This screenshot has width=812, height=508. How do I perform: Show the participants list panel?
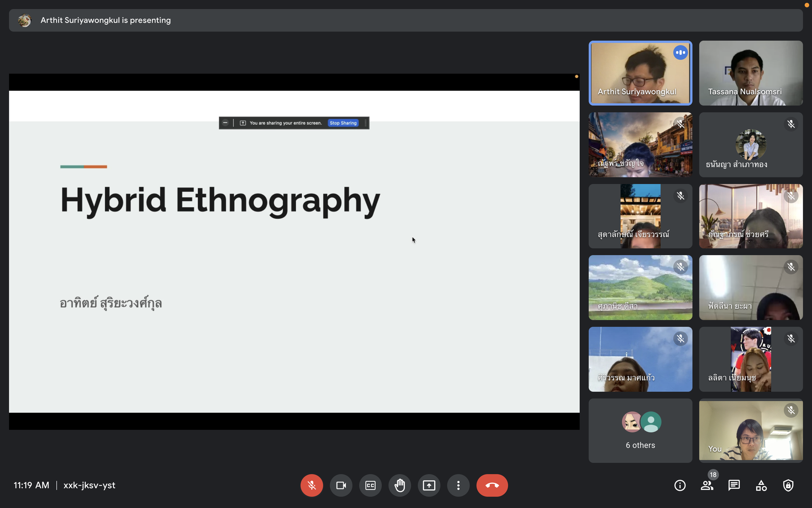click(x=707, y=485)
